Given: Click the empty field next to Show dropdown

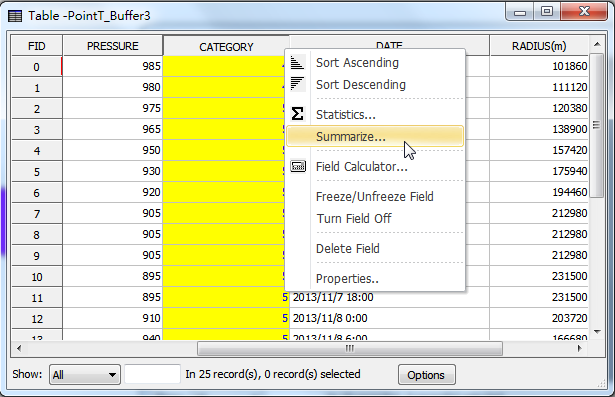Looking at the screenshot, I should click(x=152, y=374).
